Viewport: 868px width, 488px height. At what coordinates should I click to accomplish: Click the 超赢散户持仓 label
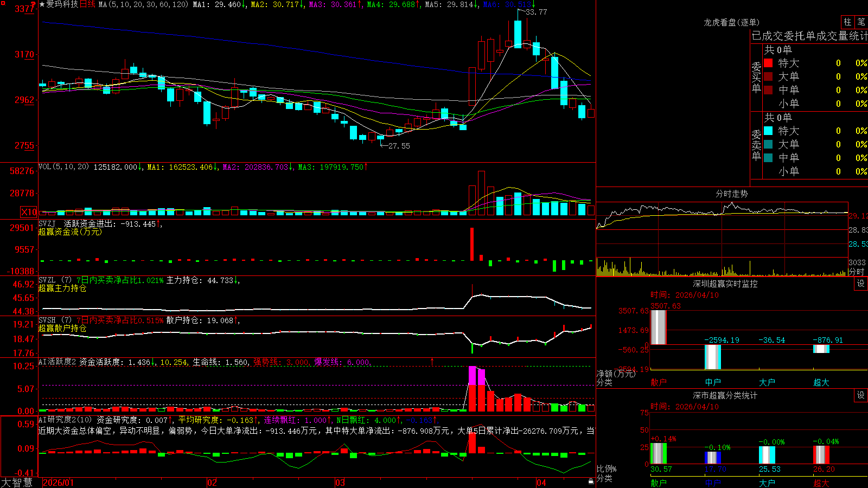62,328
